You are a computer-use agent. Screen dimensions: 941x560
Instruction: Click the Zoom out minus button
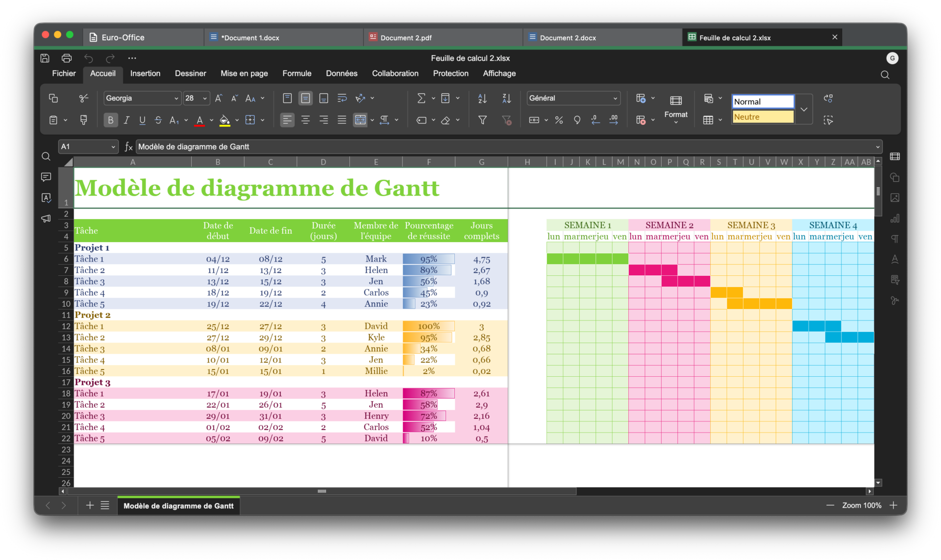830,505
